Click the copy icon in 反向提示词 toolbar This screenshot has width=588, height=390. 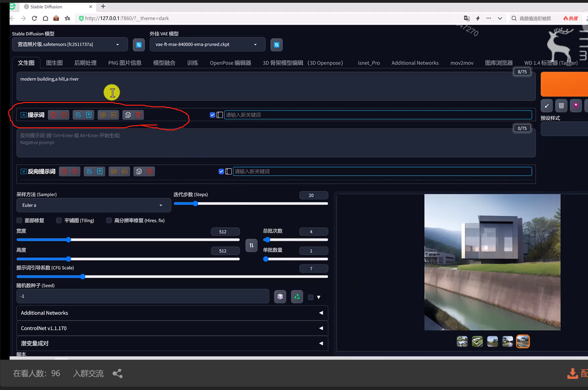pyautogui.click(x=139, y=172)
